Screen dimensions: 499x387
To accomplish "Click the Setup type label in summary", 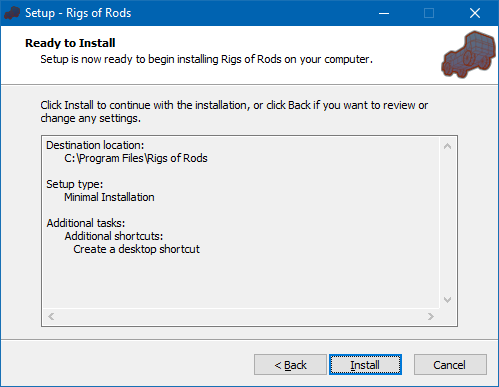I will pyautogui.click(x=75, y=184).
